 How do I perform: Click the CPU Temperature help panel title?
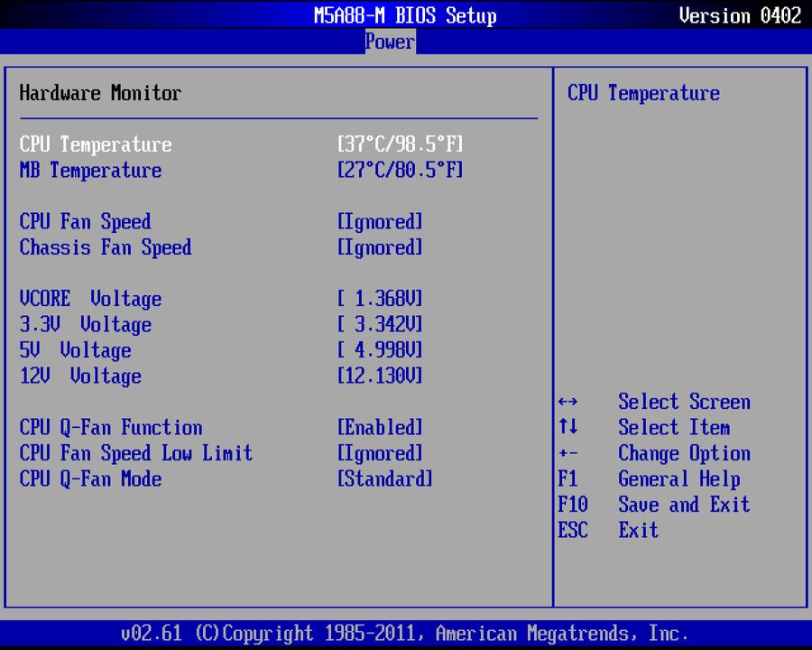point(643,93)
